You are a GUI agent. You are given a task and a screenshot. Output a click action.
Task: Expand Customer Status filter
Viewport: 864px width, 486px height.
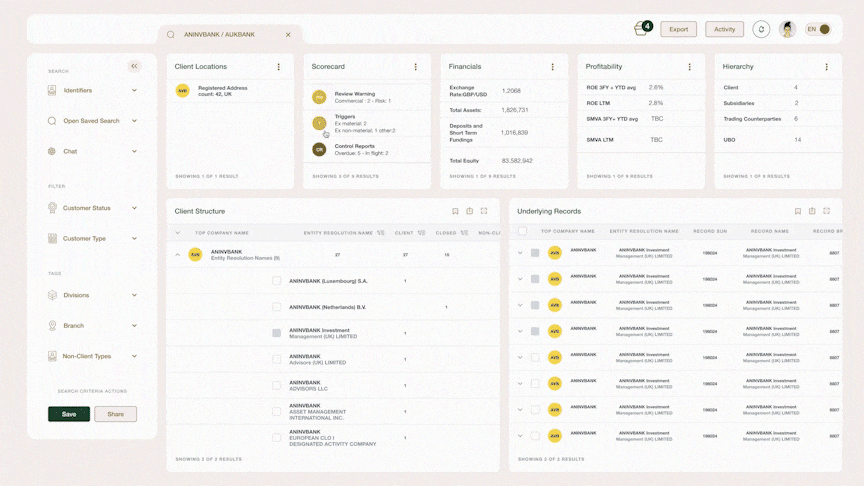coord(134,208)
